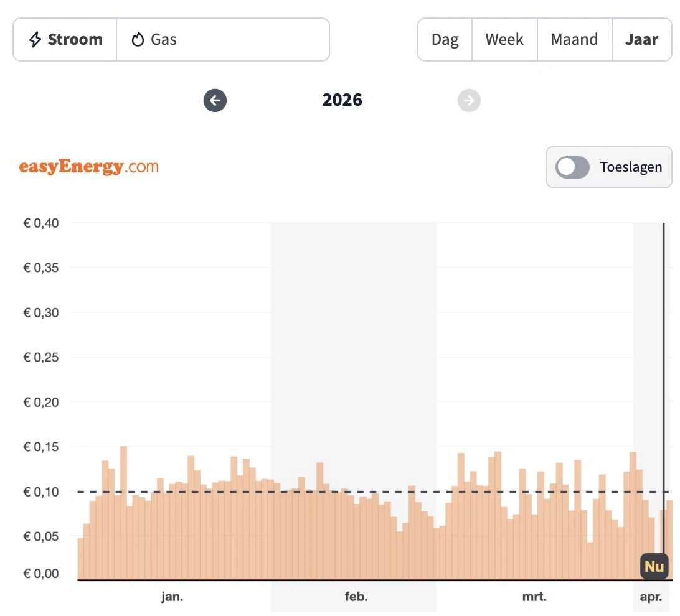The height and width of the screenshot is (616, 680).
Task: Click the 2026 year label
Action: [342, 100]
